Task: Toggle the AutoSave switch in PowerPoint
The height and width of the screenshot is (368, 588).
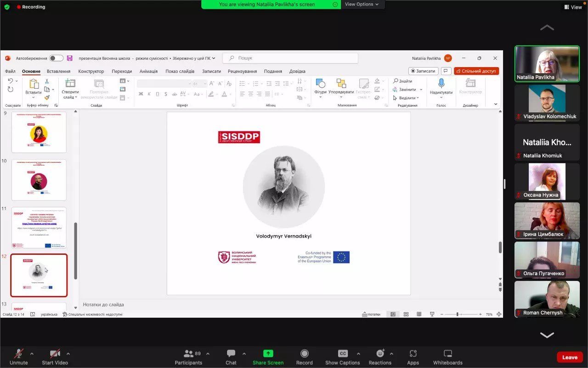Action: point(57,58)
